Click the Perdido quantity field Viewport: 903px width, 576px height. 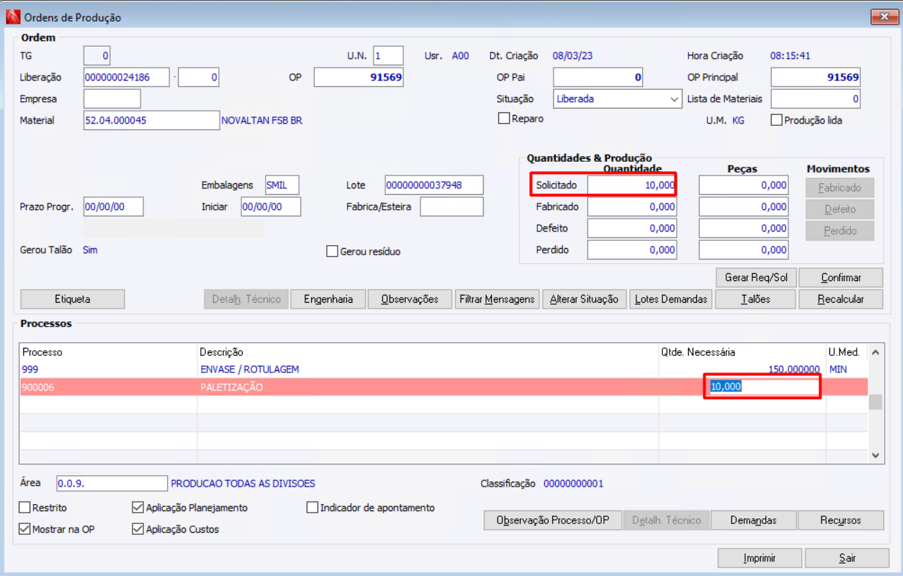click(x=632, y=250)
